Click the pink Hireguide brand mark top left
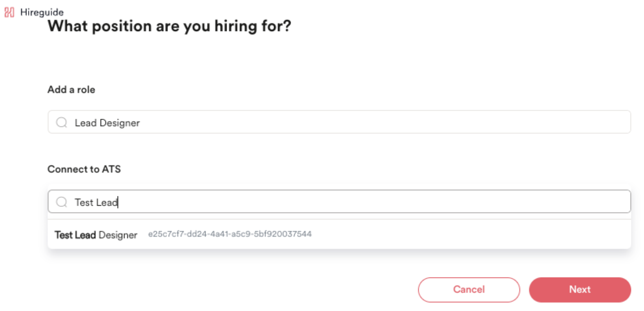The image size is (644, 311). [x=9, y=12]
